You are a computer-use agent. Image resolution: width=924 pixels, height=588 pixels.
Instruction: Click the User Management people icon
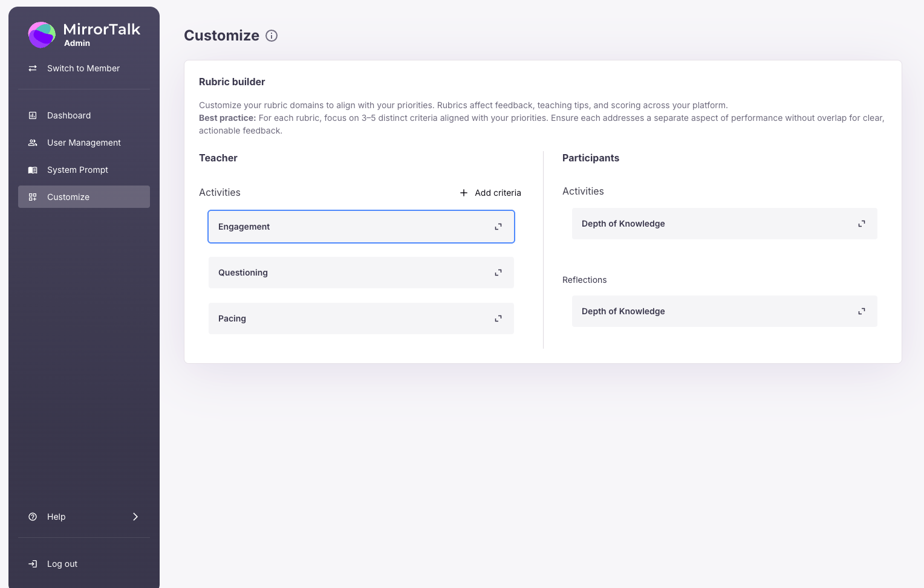33,143
